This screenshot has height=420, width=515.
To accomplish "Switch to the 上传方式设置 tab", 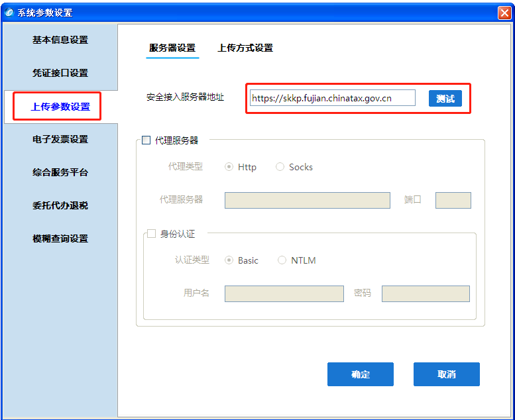I will click(x=245, y=48).
